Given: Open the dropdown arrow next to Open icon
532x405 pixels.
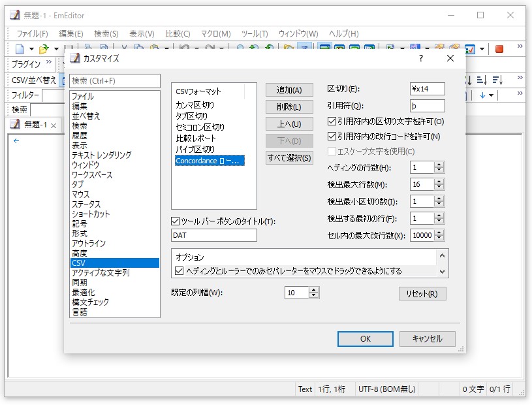Looking at the screenshot, I should (x=55, y=48).
